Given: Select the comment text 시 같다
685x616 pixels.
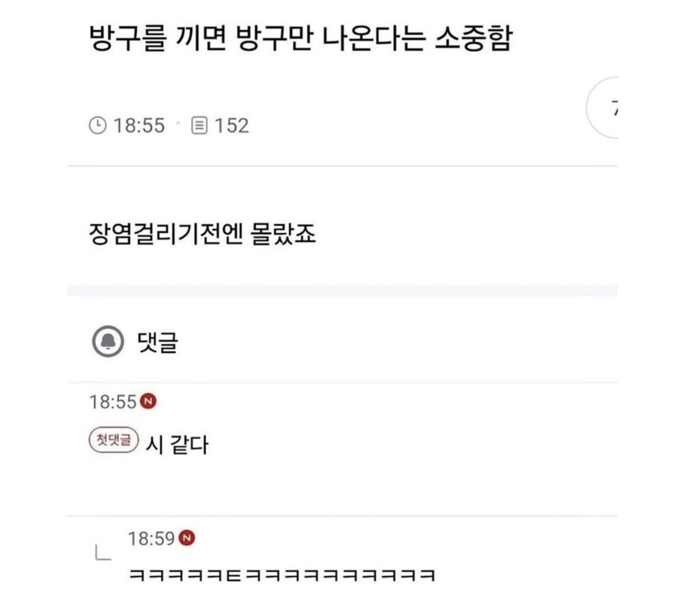Looking at the screenshot, I should pyautogui.click(x=177, y=444).
